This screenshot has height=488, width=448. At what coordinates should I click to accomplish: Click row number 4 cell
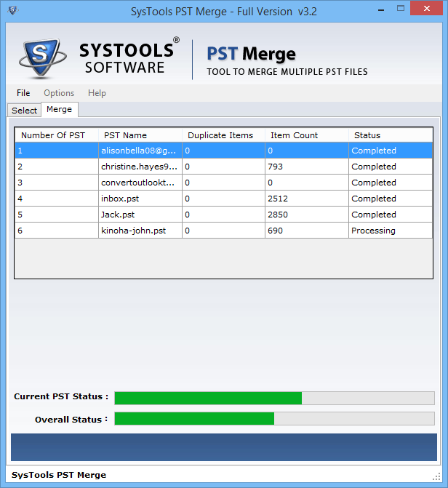tap(57, 199)
